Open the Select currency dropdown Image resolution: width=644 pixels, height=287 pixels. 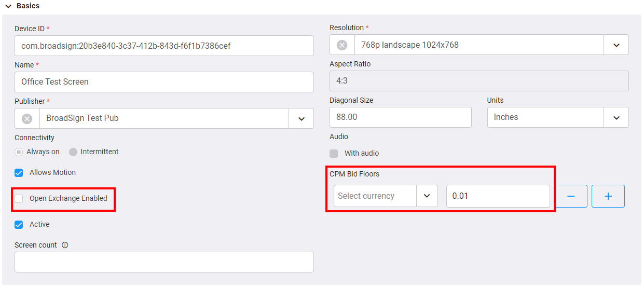pyautogui.click(x=386, y=196)
